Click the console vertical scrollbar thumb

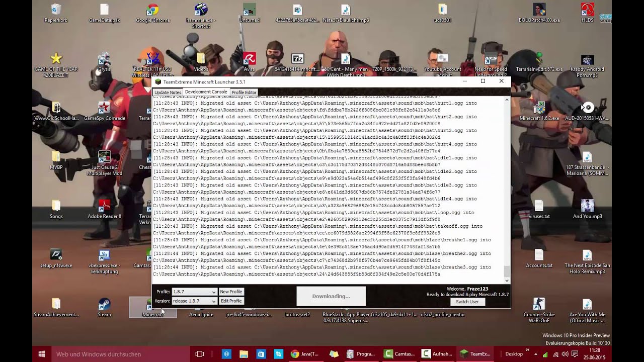pos(507,271)
